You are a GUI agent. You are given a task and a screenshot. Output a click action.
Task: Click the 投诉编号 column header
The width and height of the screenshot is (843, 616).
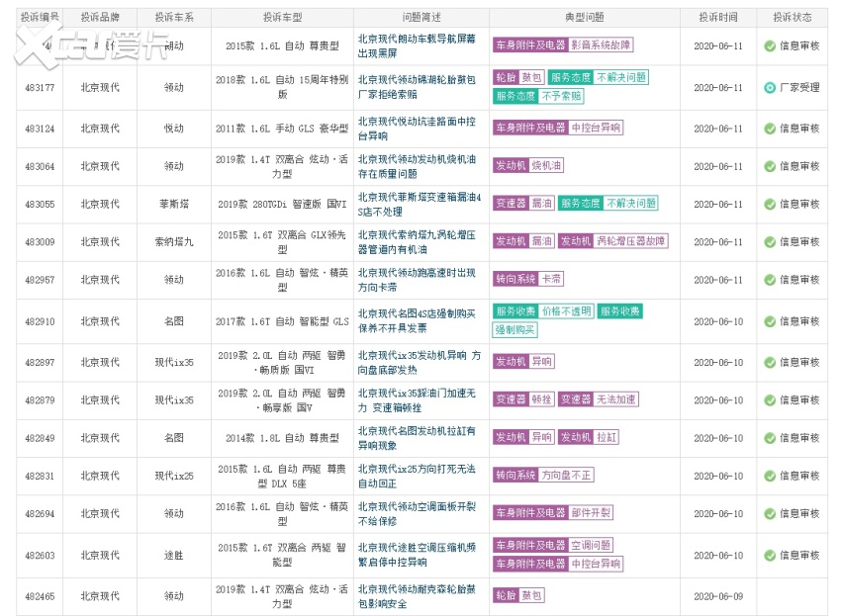click(40, 17)
